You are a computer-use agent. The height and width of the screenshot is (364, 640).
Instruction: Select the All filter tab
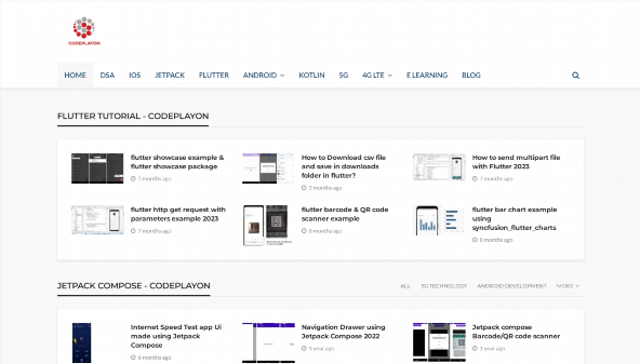click(x=405, y=286)
